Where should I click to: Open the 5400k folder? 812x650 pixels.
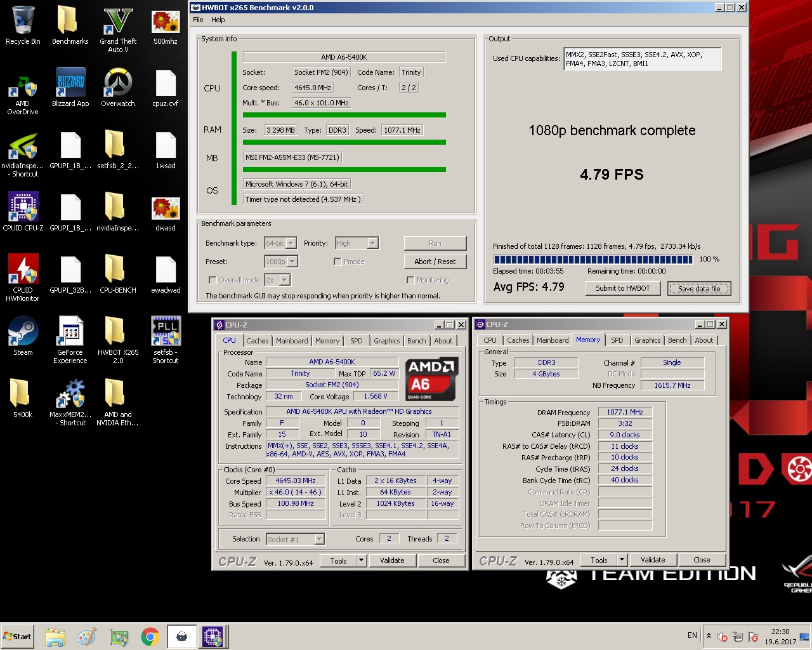tap(23, 399)
